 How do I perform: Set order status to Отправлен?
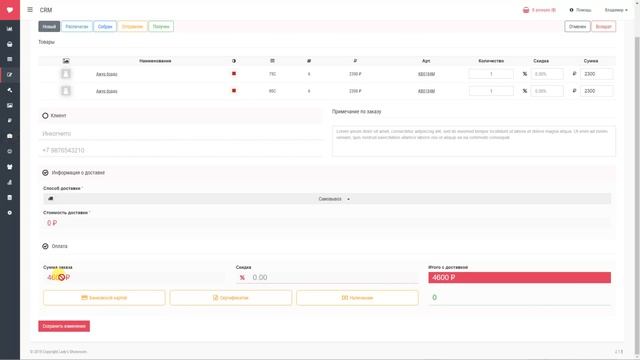tap(132, 27)
